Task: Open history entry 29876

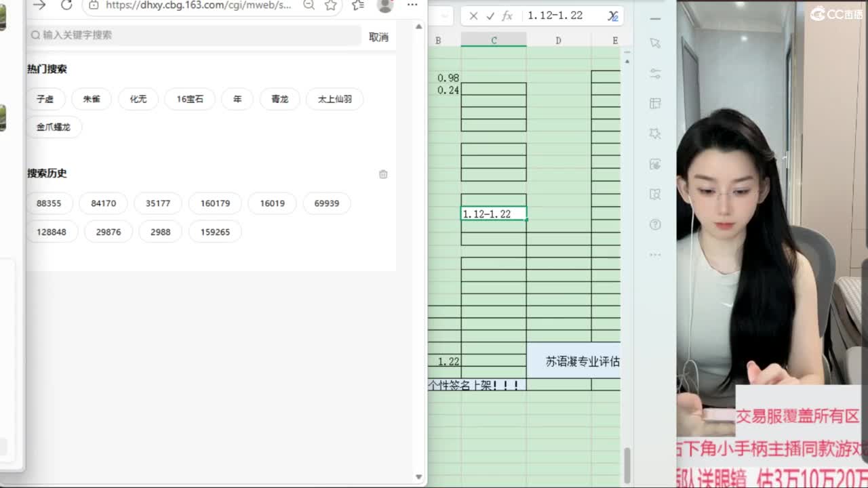Action: (x=108, y=232)
